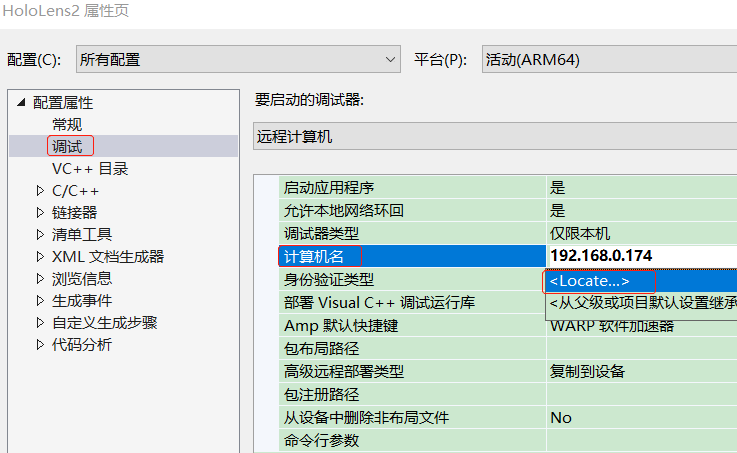Expand the 浏览信息 tree node arrow

coord(40,278)
